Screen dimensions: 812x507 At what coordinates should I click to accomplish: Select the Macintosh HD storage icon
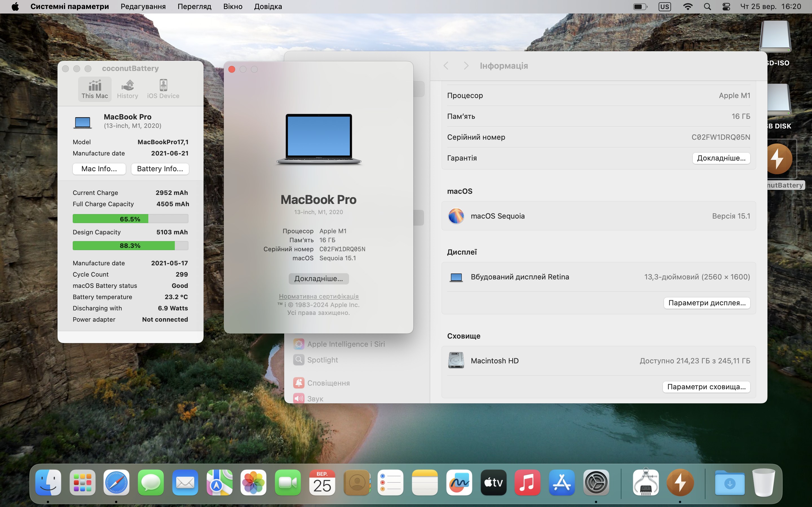pyautogui.click(x=456, y=361)
